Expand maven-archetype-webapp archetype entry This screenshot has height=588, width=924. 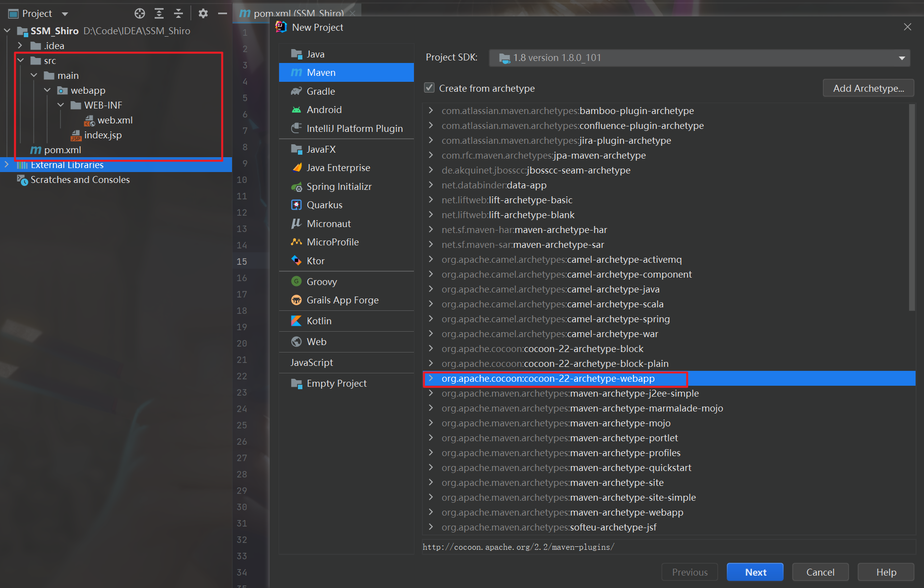431,512
